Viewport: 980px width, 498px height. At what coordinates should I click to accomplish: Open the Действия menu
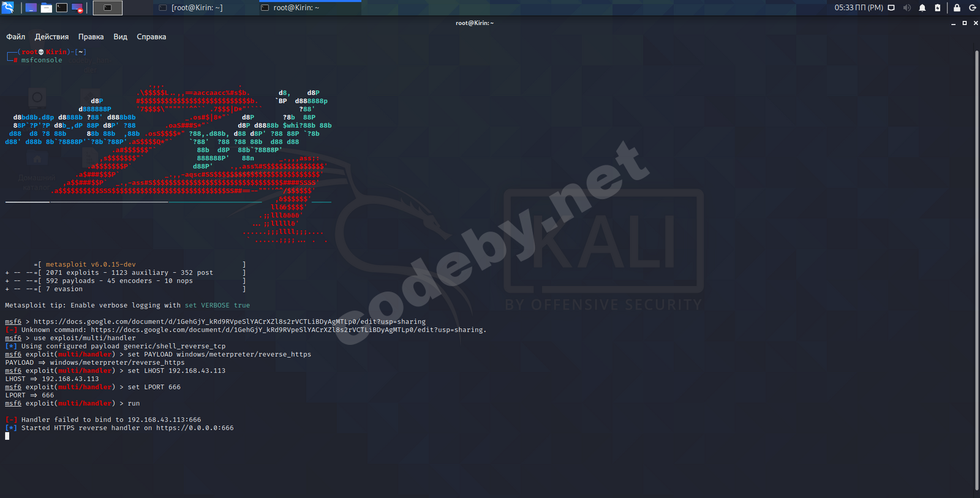click(51, 37)
